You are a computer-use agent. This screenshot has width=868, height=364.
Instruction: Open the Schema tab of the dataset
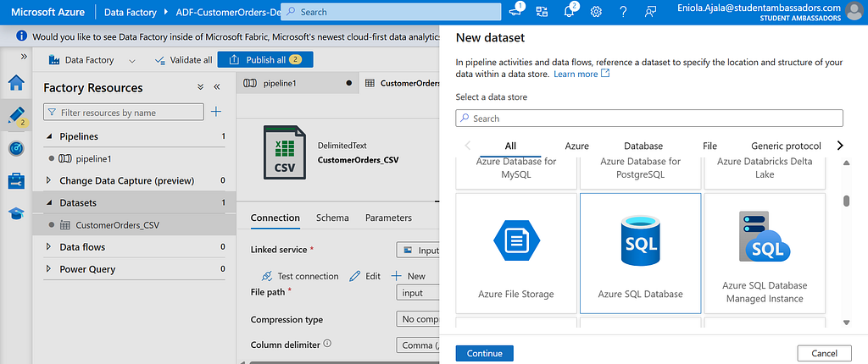[x=332, y=218]
